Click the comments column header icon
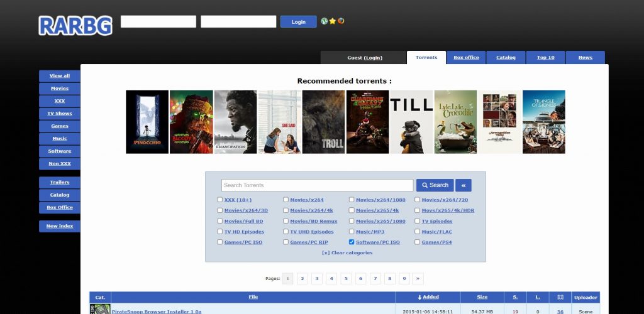The height and width of the screenshot is (314, 644). 560,297
